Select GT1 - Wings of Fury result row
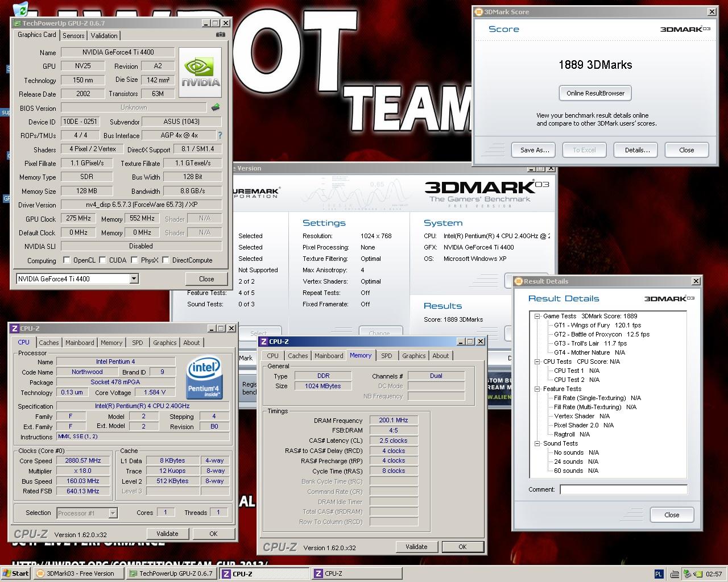This screenshot has height=582, width=728. [597, 325]
